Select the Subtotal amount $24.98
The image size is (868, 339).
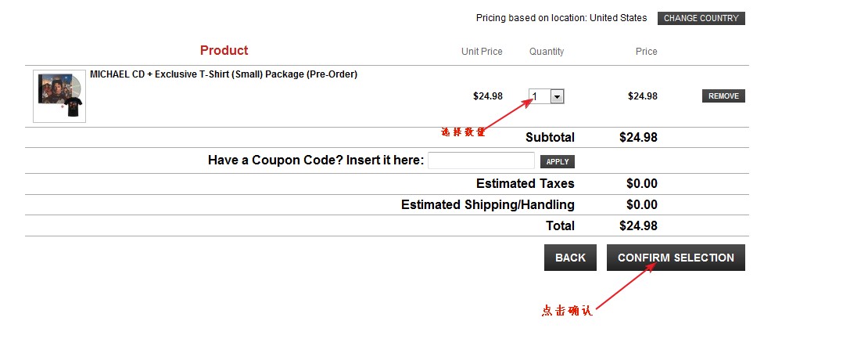coord(638,137)
